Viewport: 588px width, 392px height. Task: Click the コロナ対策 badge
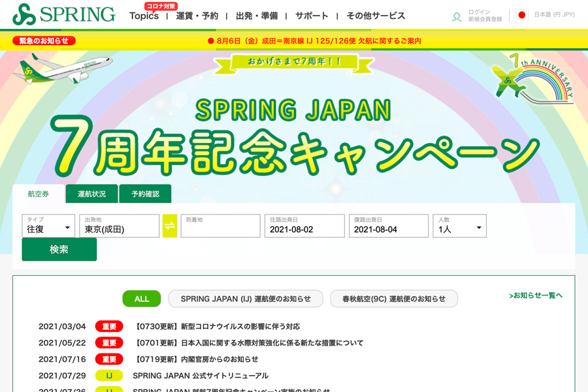pos(161,7)
